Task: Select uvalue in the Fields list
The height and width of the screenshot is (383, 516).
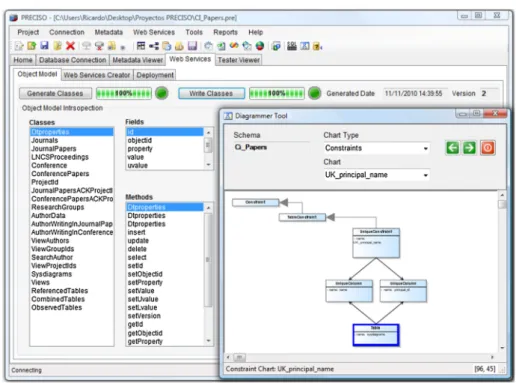Action: coord(165,165)
